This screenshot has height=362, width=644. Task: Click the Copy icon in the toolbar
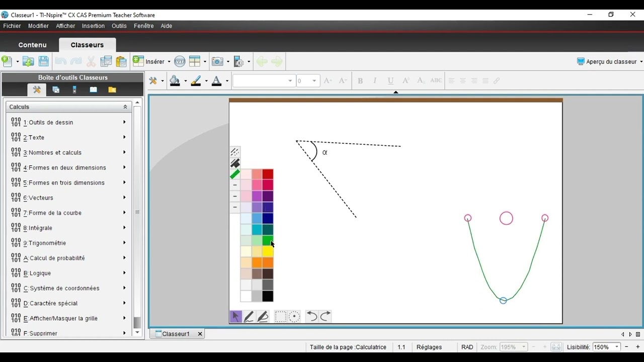point(106,61)
